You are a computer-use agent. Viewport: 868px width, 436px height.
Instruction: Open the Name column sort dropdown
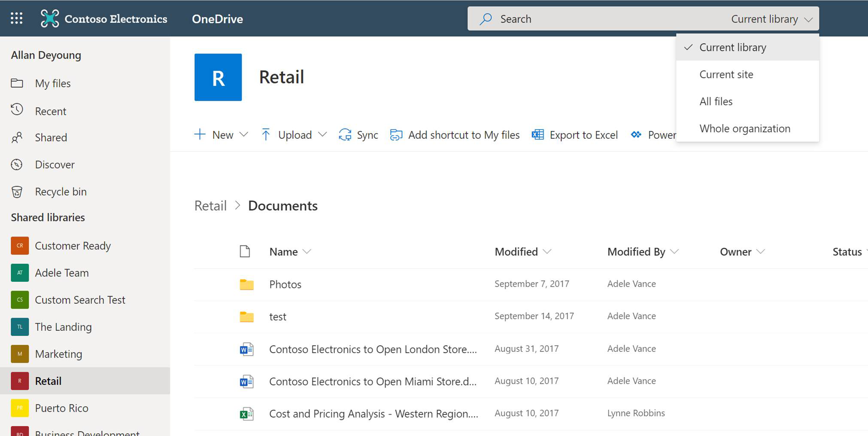307,251
